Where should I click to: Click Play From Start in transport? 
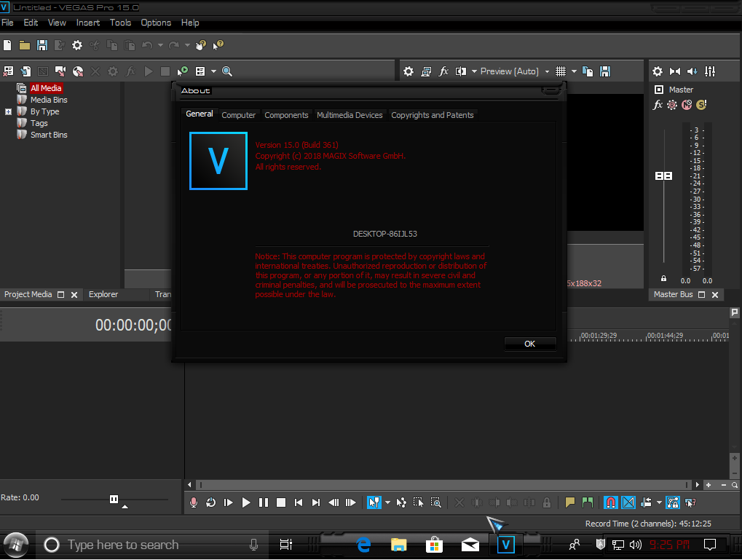229,502
